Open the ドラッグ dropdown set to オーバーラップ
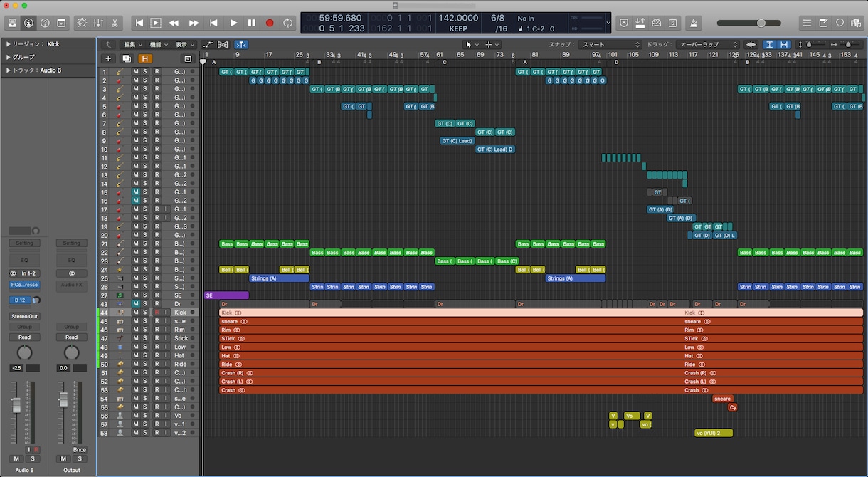This screenshot has height=477, width=868. [x=709, y=44]
